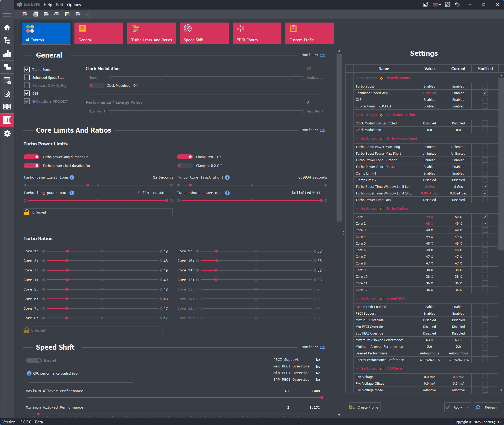Click the Create Profile button
Viewport: 504px width, 425px height.
tap(365, 407)
